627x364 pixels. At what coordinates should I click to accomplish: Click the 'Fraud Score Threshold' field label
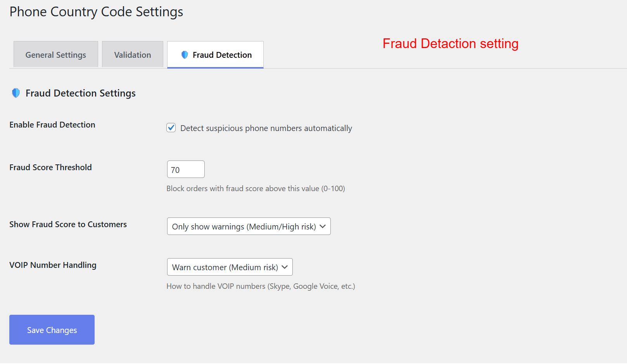tap(50, 167)
